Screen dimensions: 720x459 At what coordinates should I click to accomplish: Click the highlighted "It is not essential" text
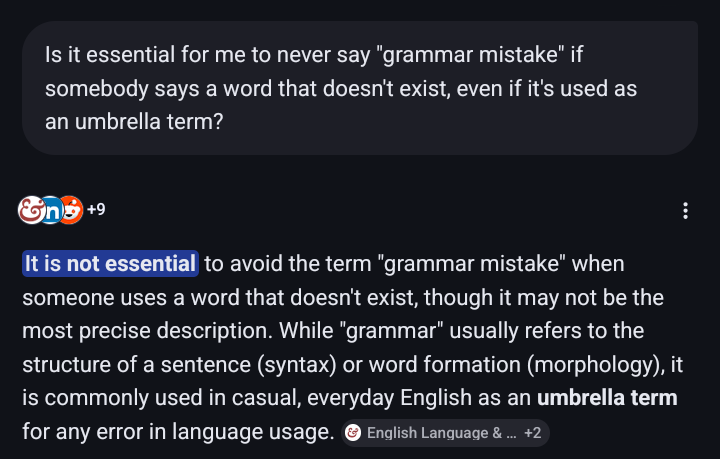click(x=110, y=264)
